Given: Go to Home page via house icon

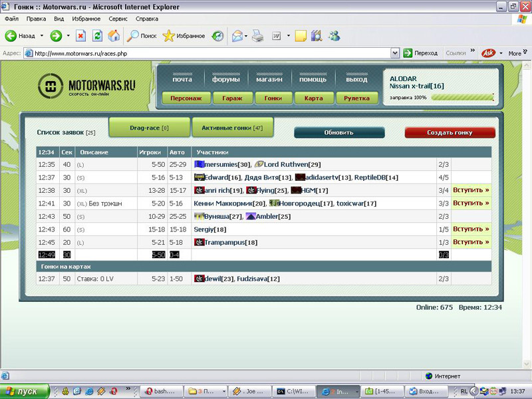Looking at the screenshot, I should 114,36.
